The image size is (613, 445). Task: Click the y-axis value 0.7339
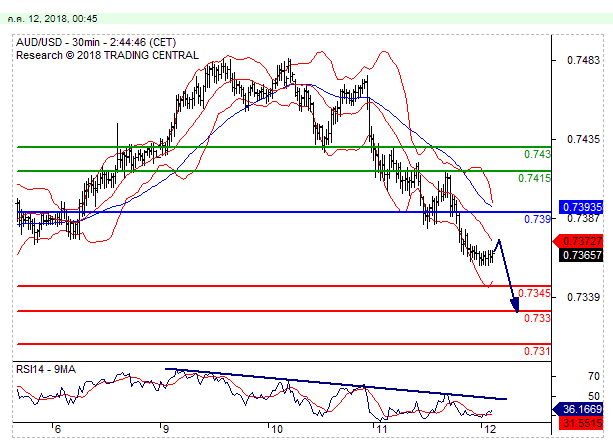583,297
